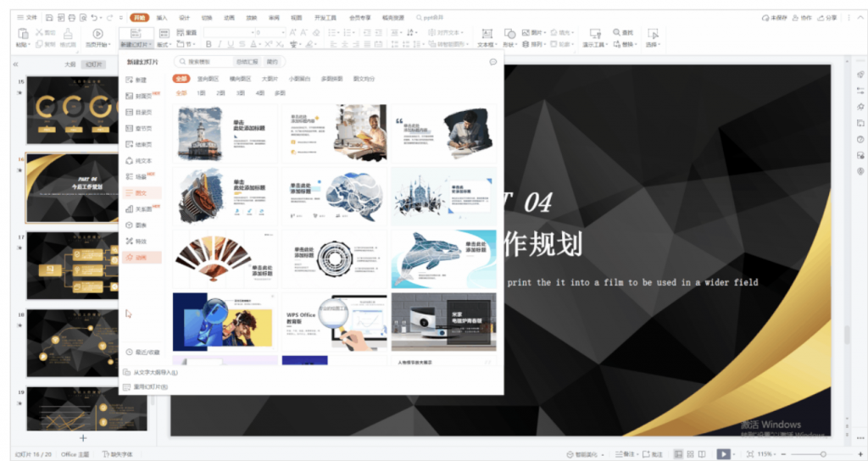Viewport: 868px width, 461px height.
Task: Click the Undo arrow icon
Action: tap(93, 18)
